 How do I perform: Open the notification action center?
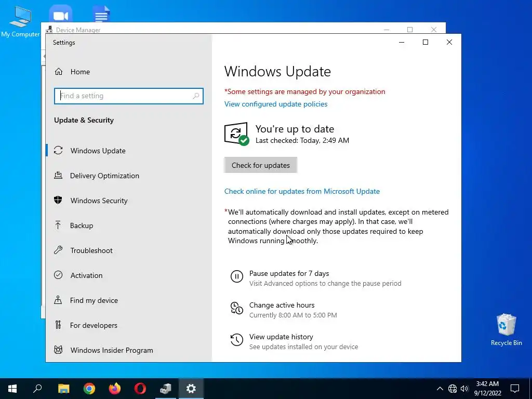tap(515, 389)
